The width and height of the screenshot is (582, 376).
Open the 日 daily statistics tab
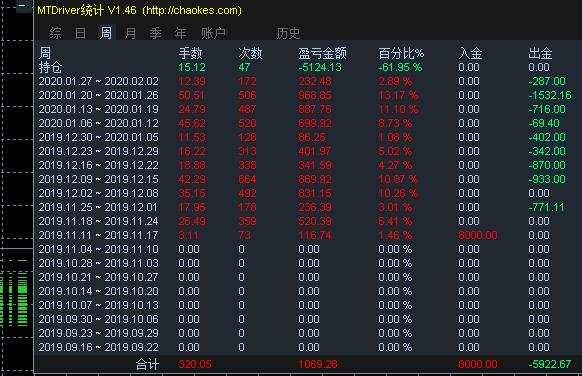pyautogui.click(x=81, y=33)
